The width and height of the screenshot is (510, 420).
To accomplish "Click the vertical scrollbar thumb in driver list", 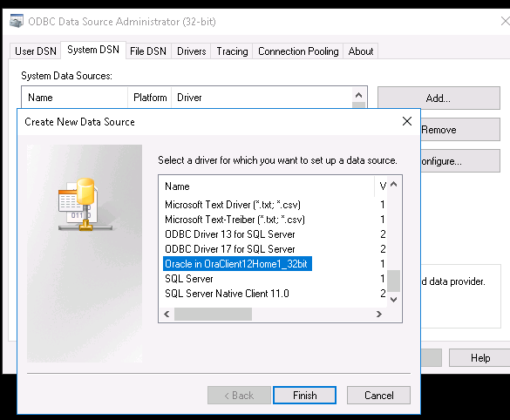I will pyautogui.click(x=393, y=281).
